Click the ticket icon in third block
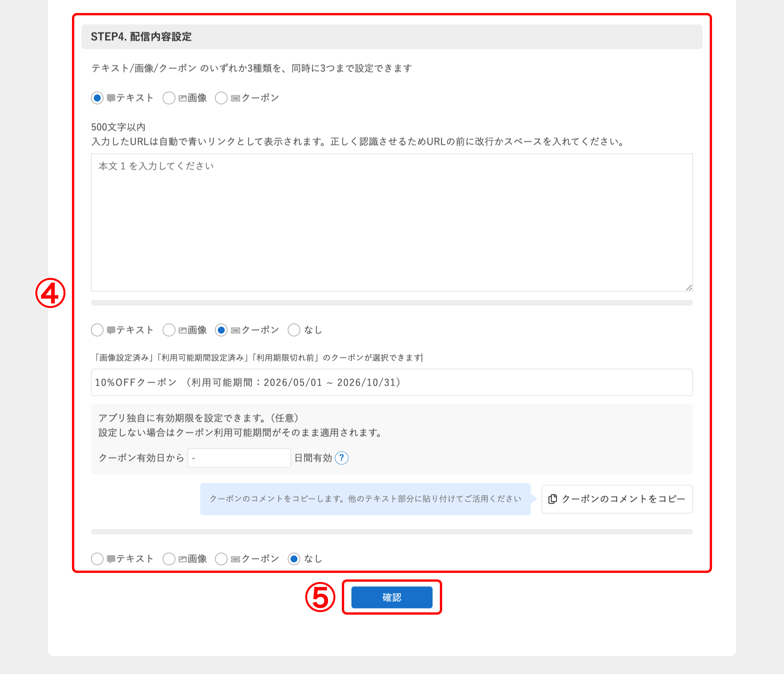The height and width of the screenshot is (674, 784). click(x=235, y=559)
